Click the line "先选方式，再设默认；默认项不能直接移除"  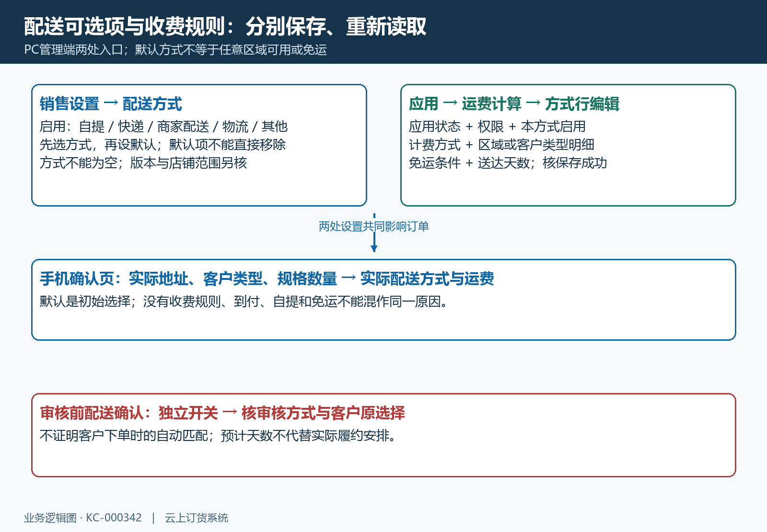click(163, 145)
